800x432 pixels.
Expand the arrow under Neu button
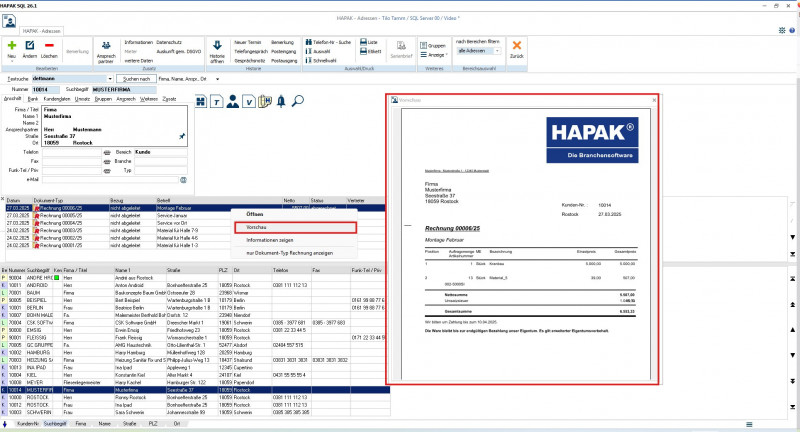click(x=12, y=61)
